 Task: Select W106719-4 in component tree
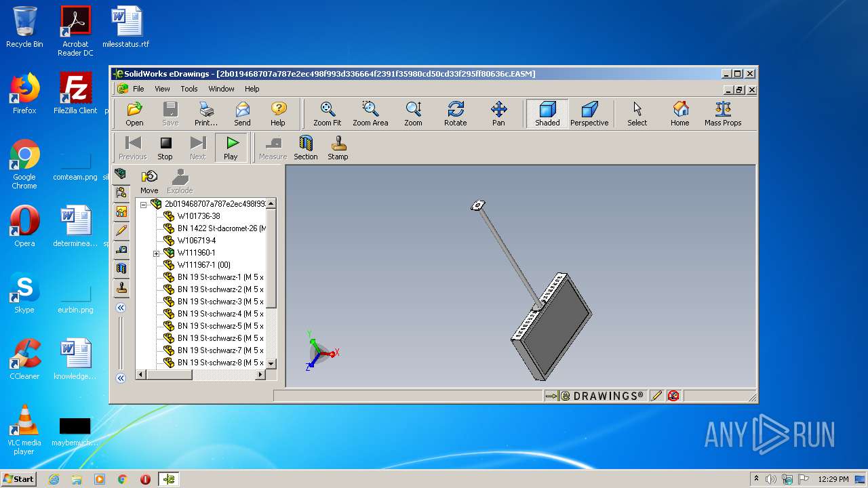coord(197,241)
